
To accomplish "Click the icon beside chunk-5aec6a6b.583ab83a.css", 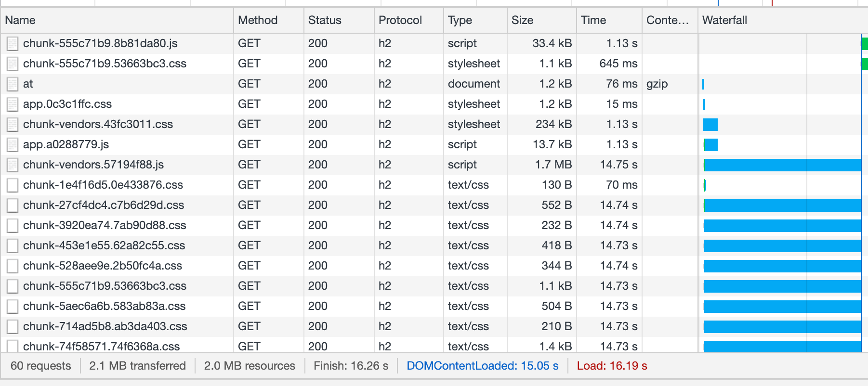I will click(x=13, y=307).
